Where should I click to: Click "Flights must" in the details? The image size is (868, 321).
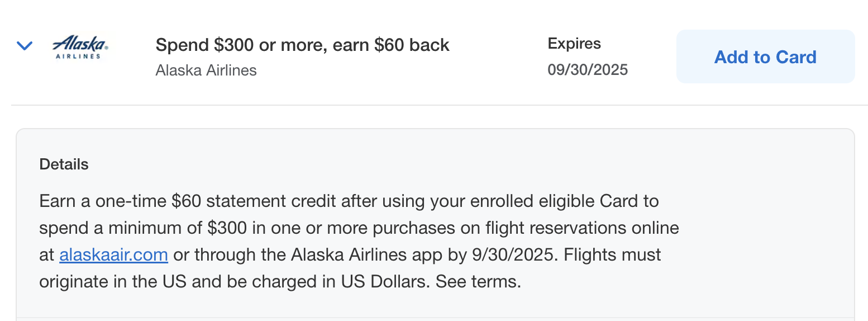612,255
